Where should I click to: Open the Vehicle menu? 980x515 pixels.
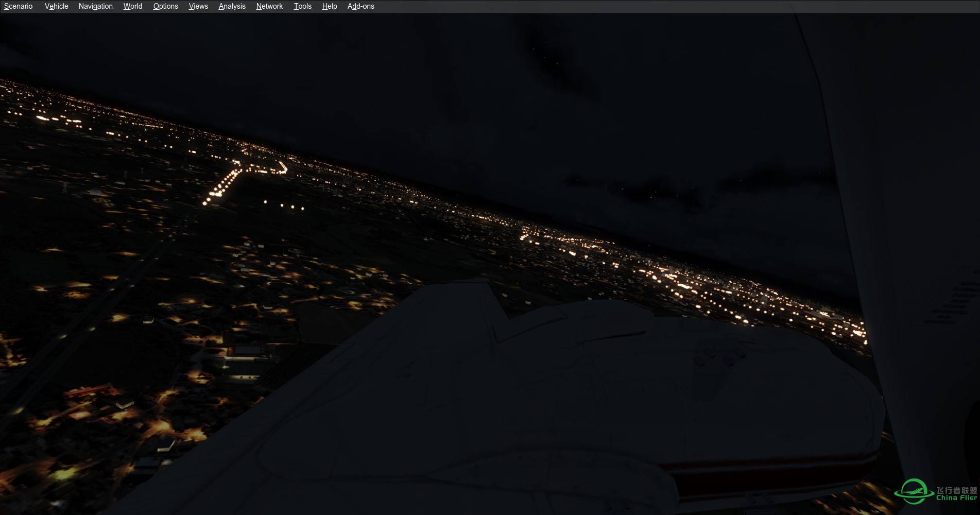(x=56, y=6)
